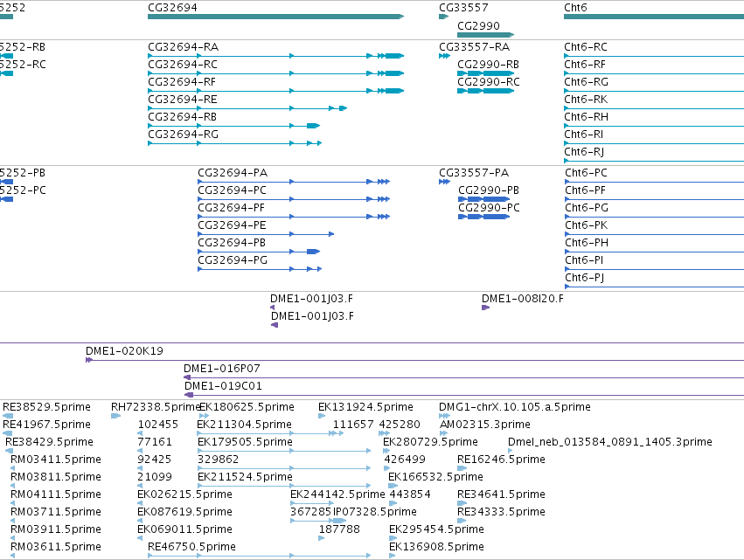
Task: Select EST EK179505.5prime label
Action: click(245, 442)
